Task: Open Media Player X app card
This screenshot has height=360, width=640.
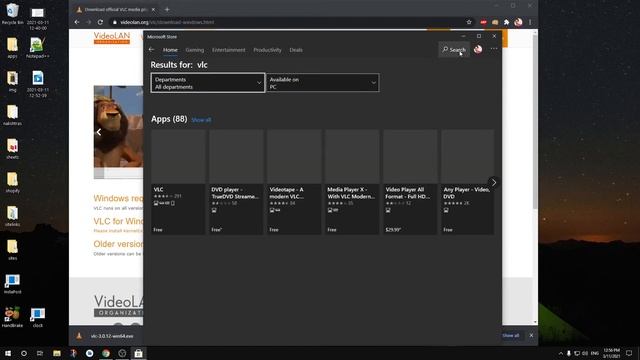Action: [352, 182]
